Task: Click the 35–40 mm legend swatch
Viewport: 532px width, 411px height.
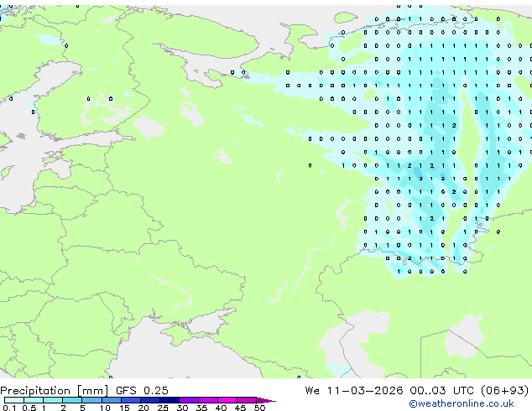Action: point(208,400)
